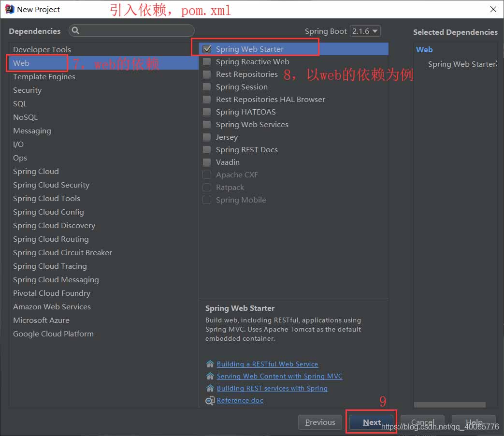This screenshot has height=436, width=504.
Task: Click the house icon beside Building a RESTful Web Service
Action: pos(210,364)
